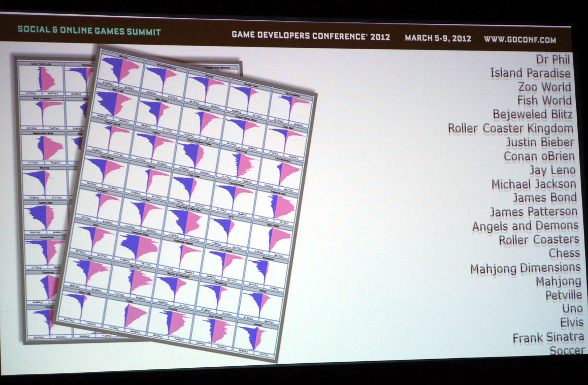
Task: Choose "Chess" in the list
Action: click(564, 253)
